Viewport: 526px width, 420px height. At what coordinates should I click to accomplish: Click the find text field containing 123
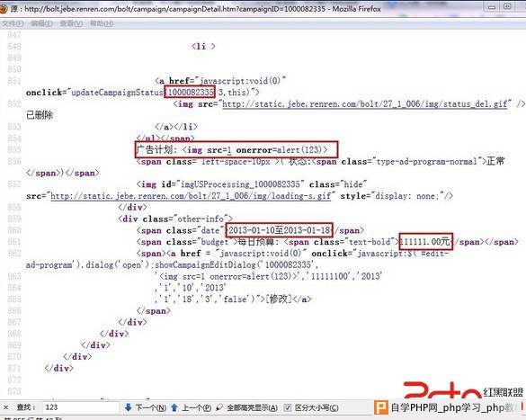click(81, 407)
